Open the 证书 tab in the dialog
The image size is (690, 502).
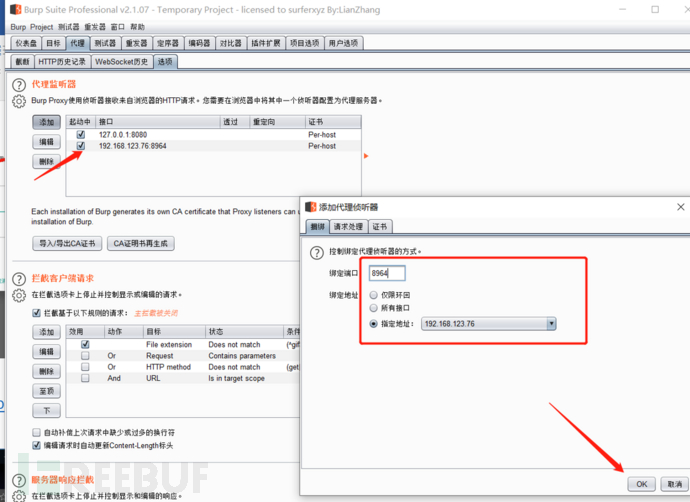pyautogui.click(x=380, y=227)
